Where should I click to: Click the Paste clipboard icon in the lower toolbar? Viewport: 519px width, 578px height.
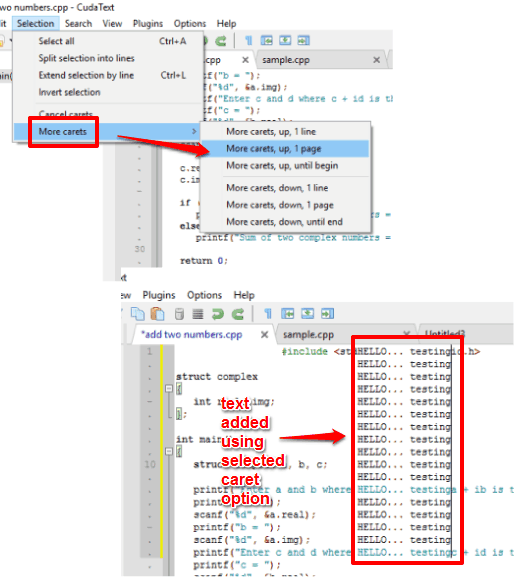(x=158, y=314)
